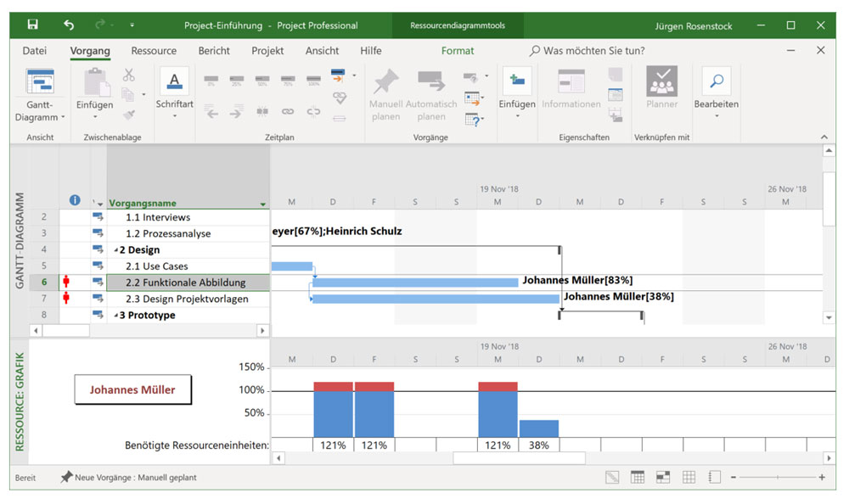Collapse the 3 Prototype summary task
Screen dimensions: 849x504
point(115,316)
